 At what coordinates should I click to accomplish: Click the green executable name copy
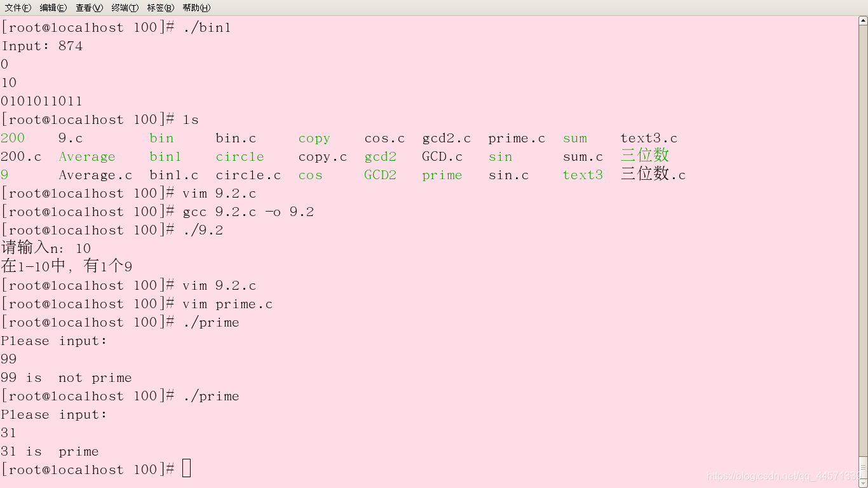pos(314,139)
